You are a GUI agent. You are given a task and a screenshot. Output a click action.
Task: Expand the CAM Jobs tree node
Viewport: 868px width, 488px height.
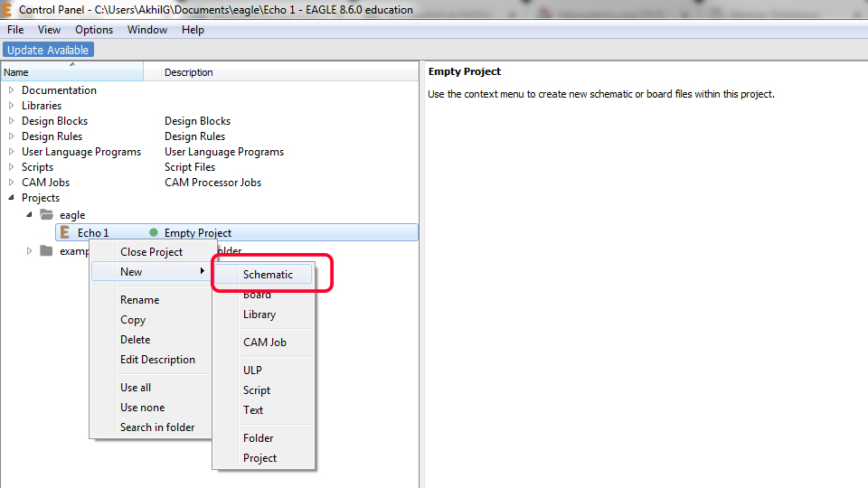11,182
